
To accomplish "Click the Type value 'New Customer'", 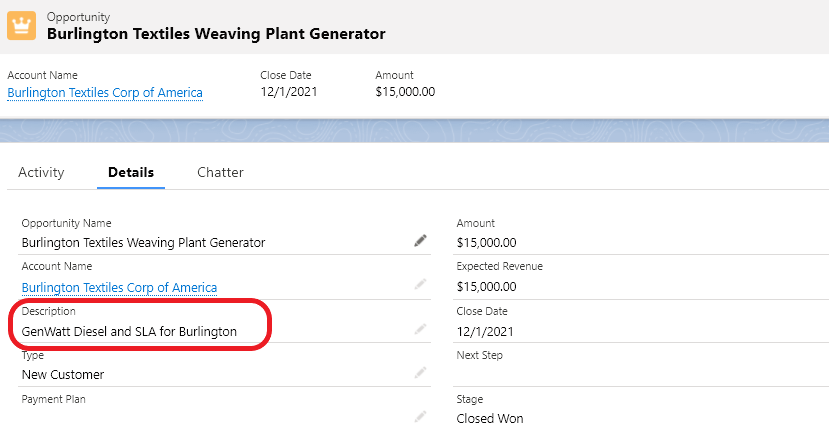I will click(x=63, y=375).
